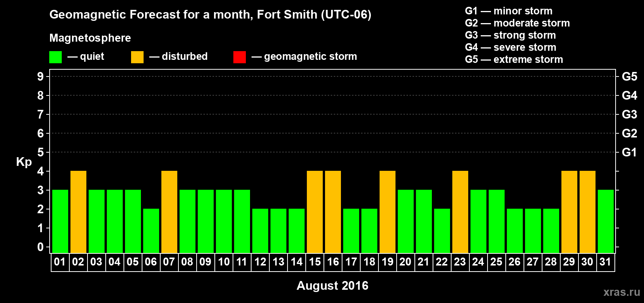
Task: Click the G3 — strong storm legend line
Action: click(510, 35)
